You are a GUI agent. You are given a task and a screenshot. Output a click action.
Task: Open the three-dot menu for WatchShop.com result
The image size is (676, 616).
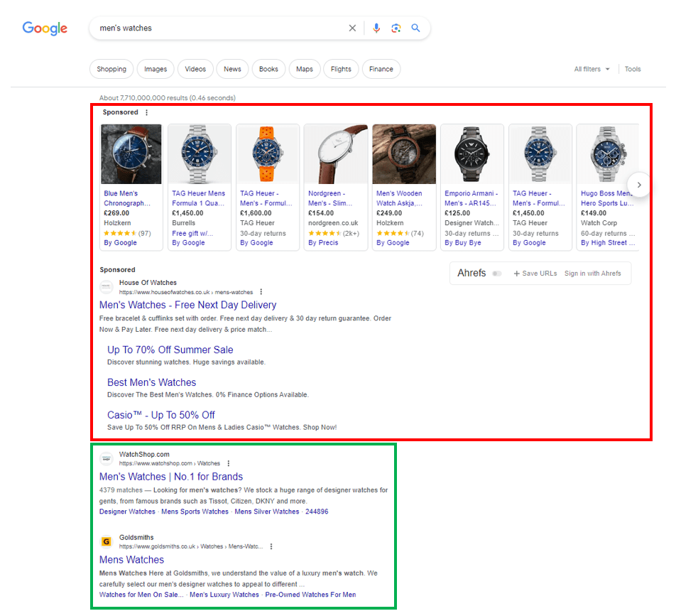228,463
